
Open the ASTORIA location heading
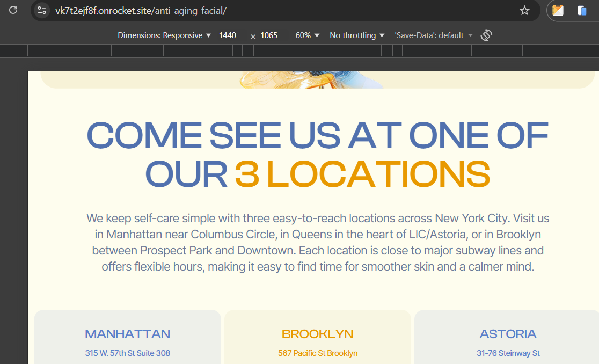coord(508,334)
